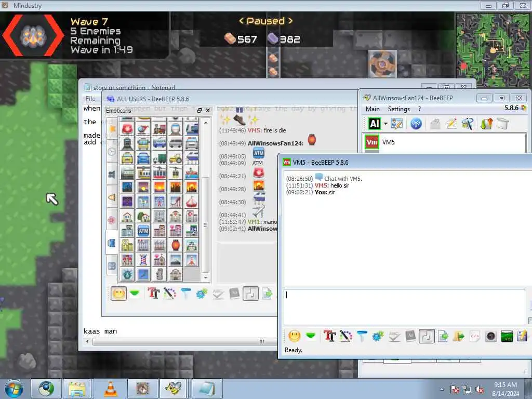
Task: Click Notepad horizontal scrollbar thumb
Action: [185, 342]
